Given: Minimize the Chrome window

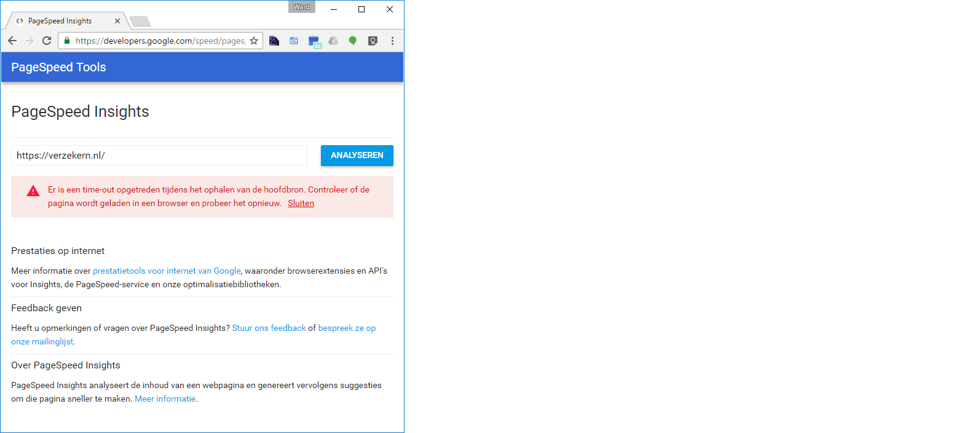Looking at the screenshot, I should point(334,9).
